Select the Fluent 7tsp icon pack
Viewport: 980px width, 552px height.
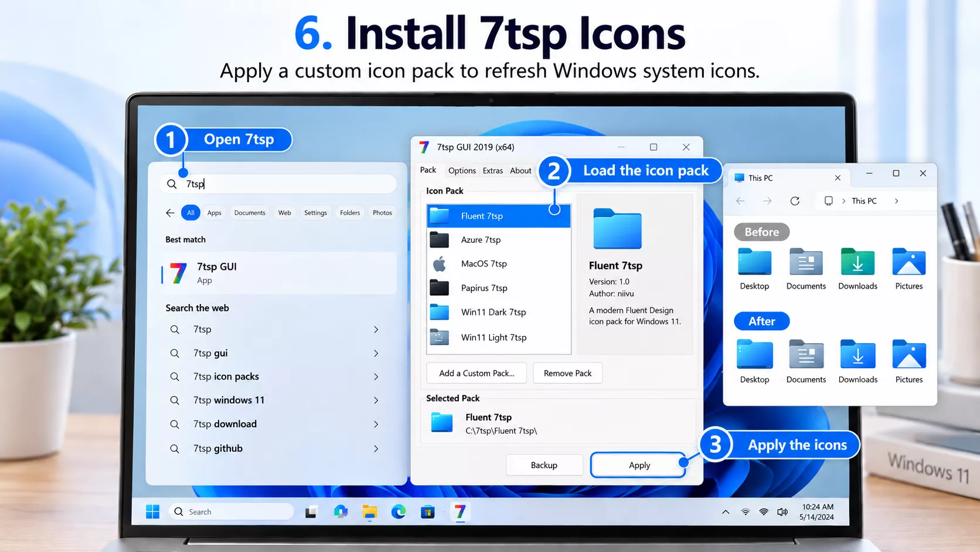point(499,216)
